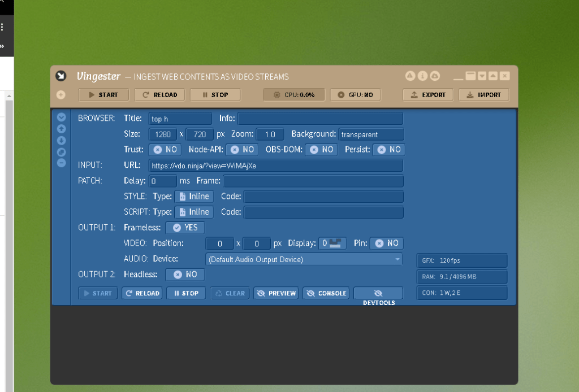Click the cloud update icon in header
Image resolution: width=579 pixels, height=392 pixels.
pyautogui.click(x=435, y=76)
